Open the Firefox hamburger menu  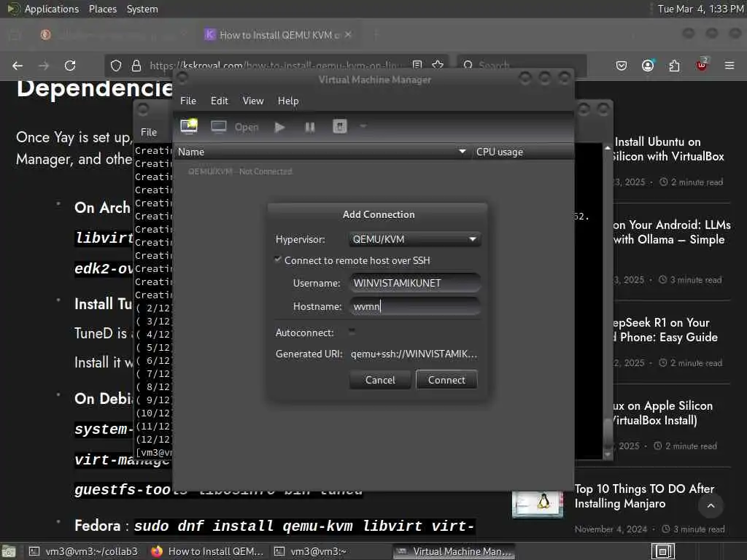point(729,66)
